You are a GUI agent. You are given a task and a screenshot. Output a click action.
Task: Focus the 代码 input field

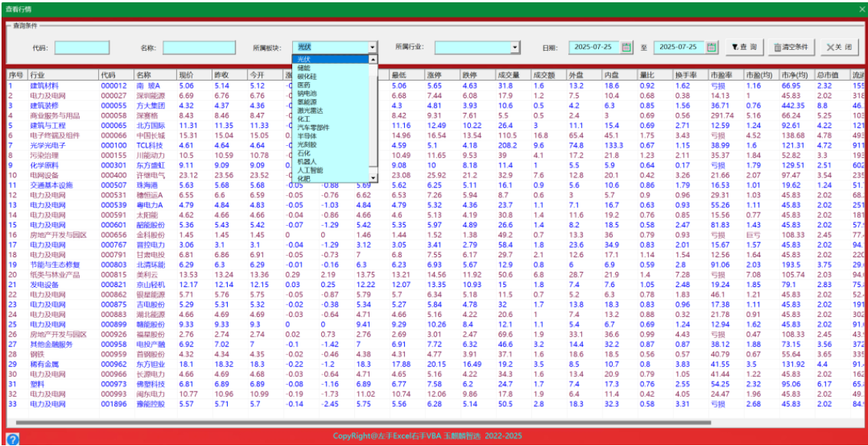pyautogui.click(x=82, y=48)
